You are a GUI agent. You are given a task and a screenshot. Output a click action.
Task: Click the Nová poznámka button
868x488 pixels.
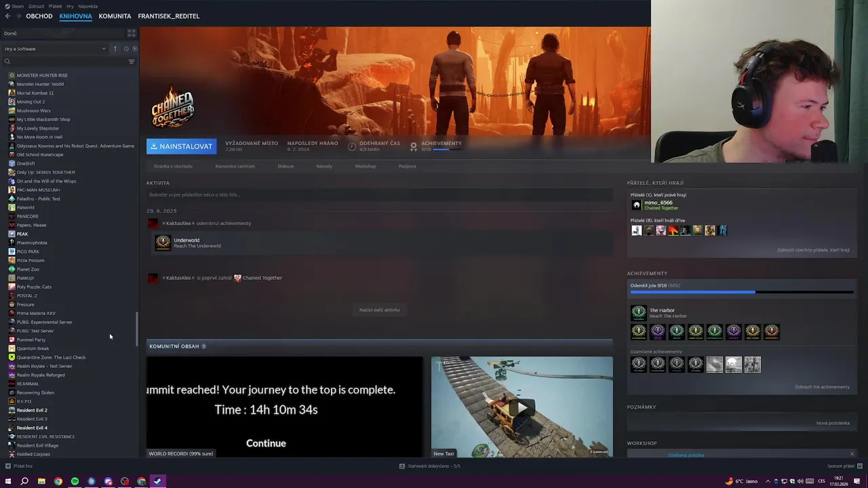click(x=833, y=423)
